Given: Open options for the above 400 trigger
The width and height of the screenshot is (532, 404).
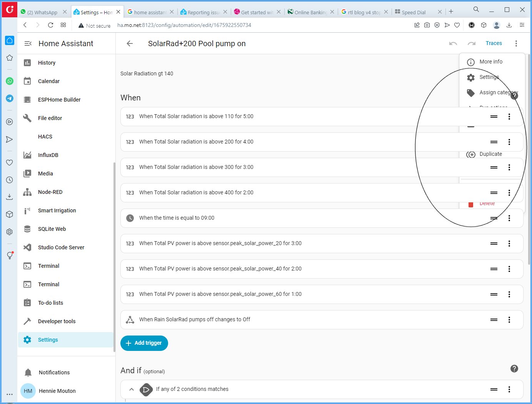Looking at the screenshot, I should point(509,193).
